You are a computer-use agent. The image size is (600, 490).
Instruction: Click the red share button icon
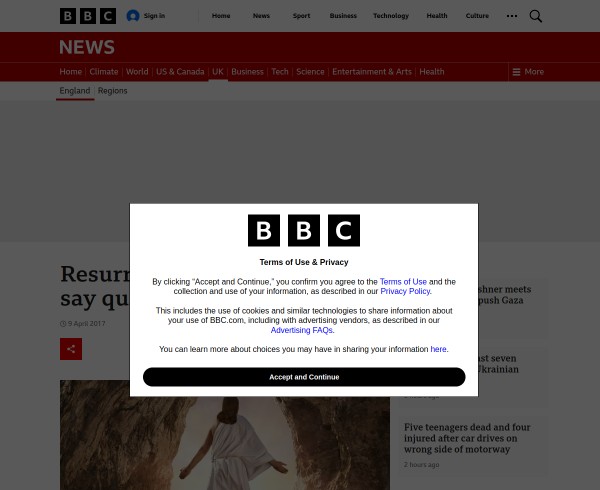(x=71, y=349)
